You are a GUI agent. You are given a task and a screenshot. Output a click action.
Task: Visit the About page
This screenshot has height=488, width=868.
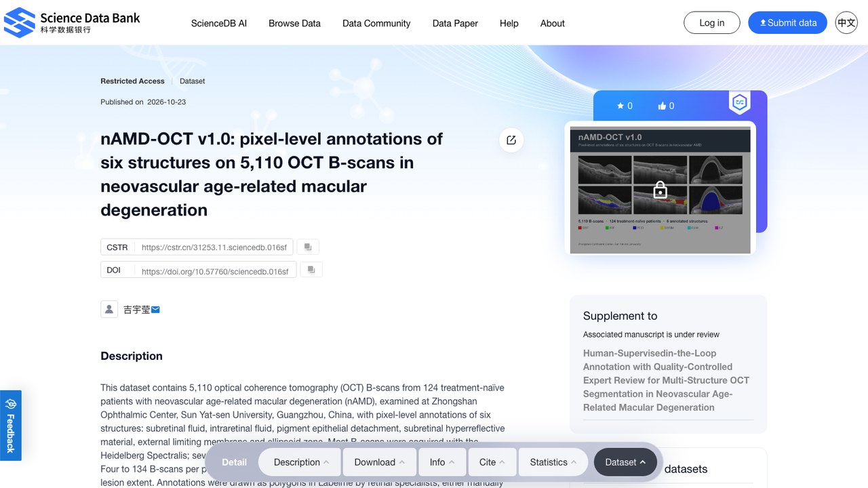[553, 23]
